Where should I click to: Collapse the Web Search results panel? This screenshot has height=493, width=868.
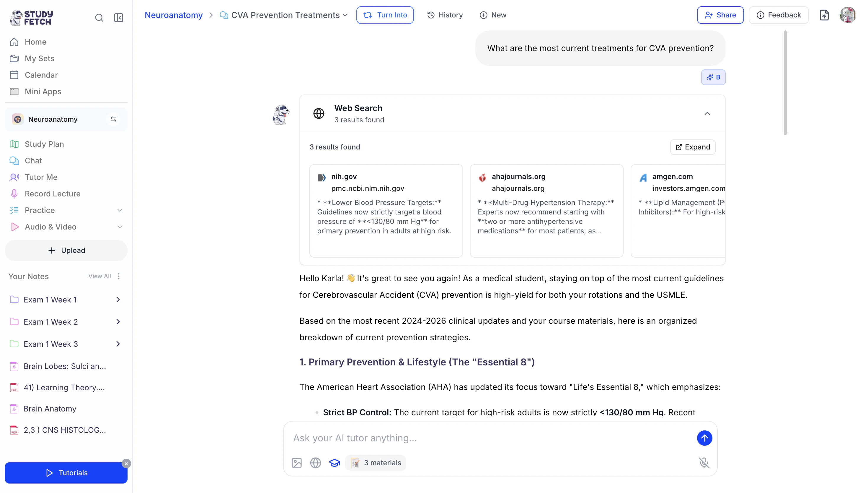707,113
